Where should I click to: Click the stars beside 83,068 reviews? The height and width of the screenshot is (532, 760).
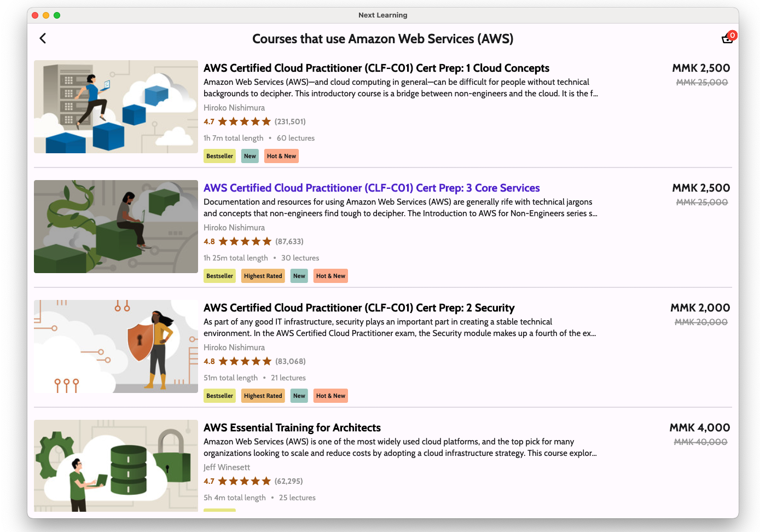(245, 361)
